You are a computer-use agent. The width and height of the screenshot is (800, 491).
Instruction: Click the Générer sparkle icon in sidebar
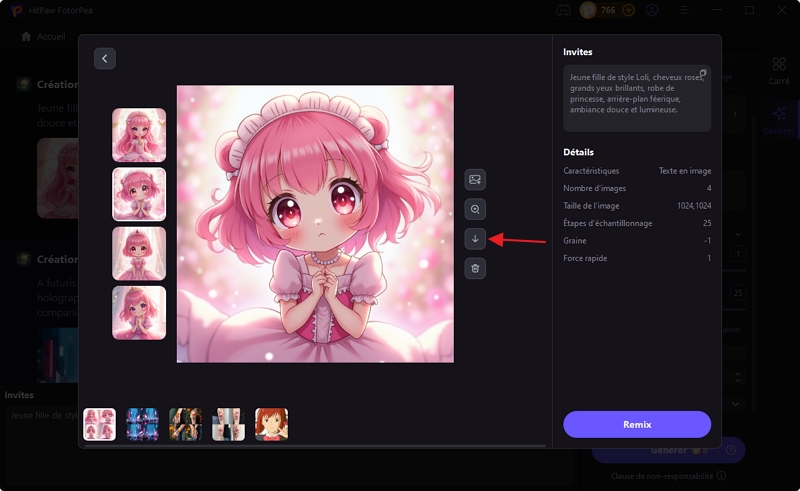tap(779, 113)
